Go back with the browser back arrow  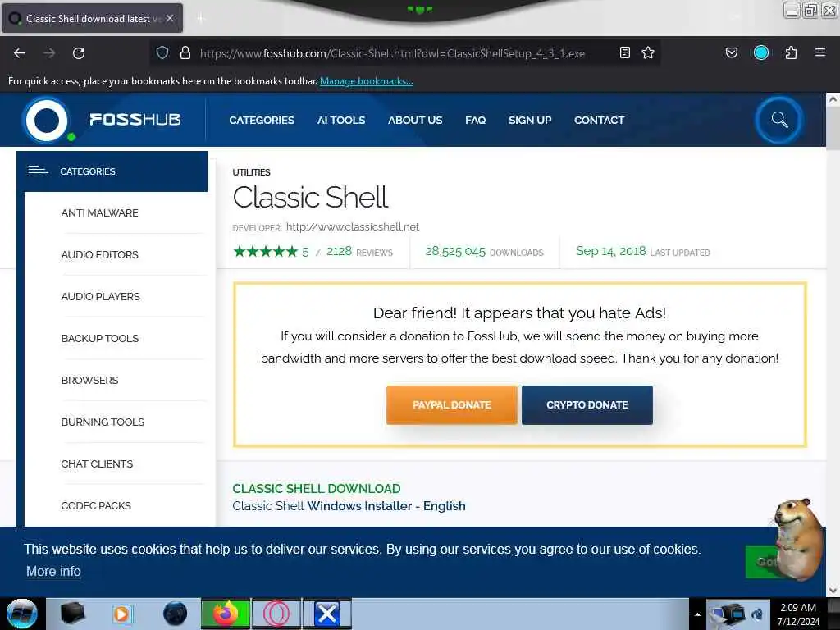[20, 53]
